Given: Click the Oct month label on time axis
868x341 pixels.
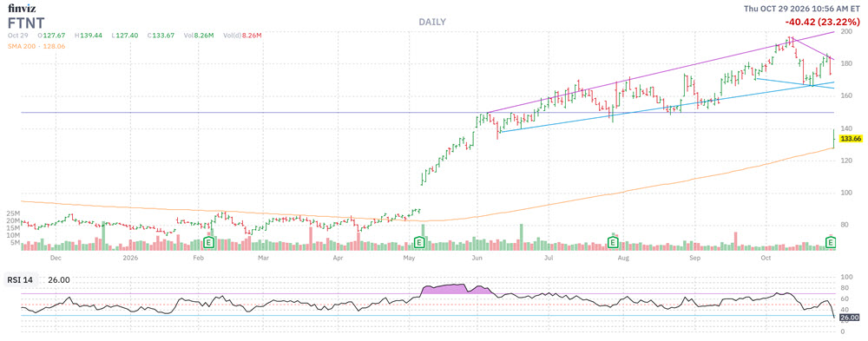Looking at the screenshot, I should [x=766, y=258].
